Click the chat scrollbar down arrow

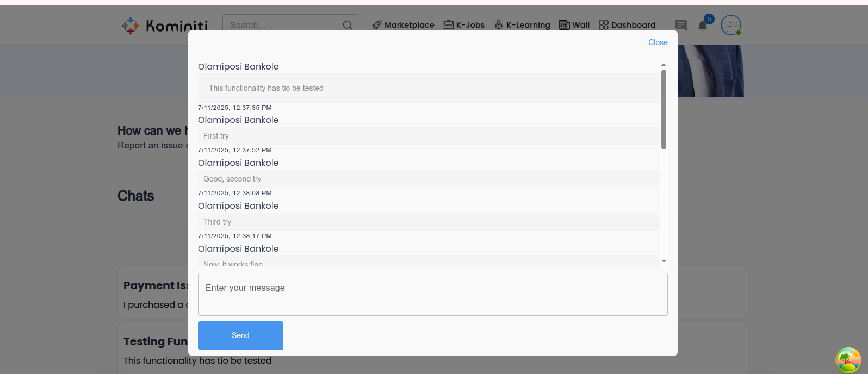tap(664, 261)
